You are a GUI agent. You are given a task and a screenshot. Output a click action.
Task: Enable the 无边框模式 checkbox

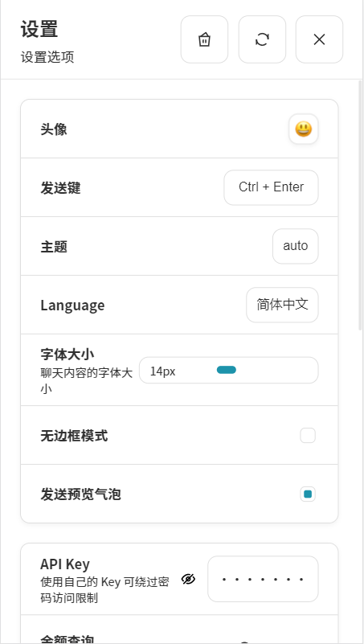(308, 435)
